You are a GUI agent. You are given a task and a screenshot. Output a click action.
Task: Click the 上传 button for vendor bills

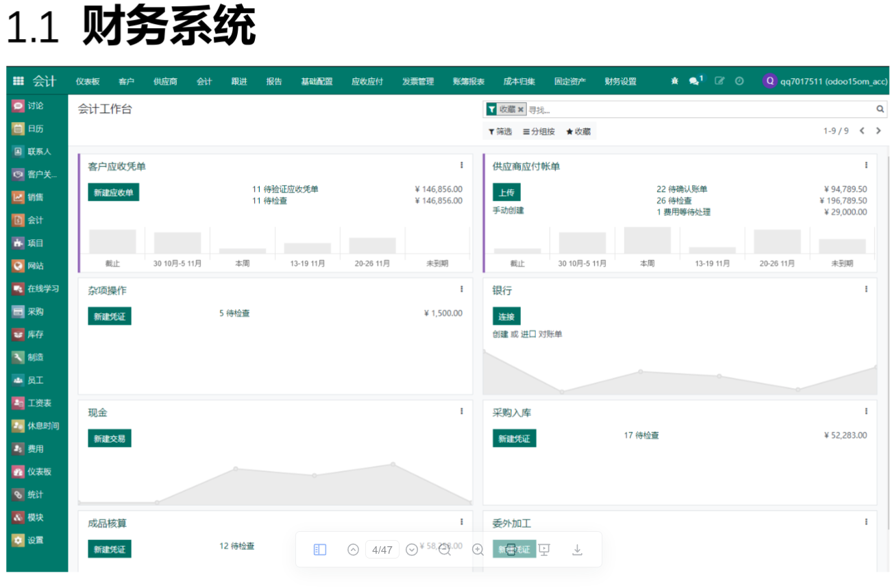[x=506, y=193]
